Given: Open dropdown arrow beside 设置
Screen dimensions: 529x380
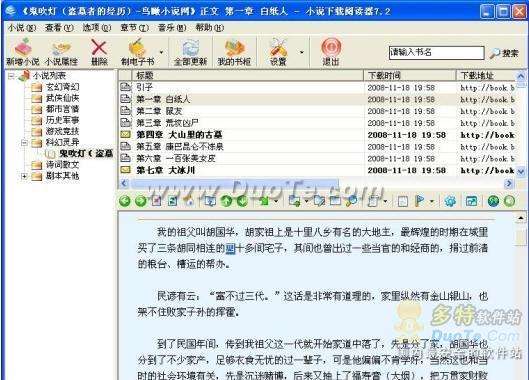Looking at the screenshot, I should pyautogui.click(x=302, y=52).
